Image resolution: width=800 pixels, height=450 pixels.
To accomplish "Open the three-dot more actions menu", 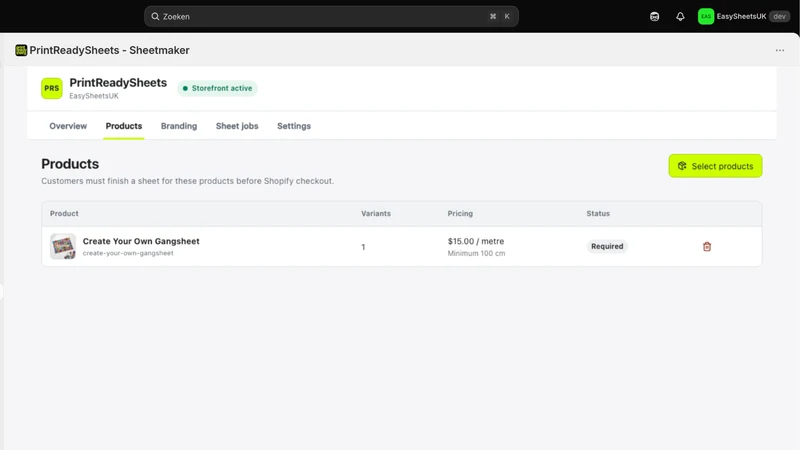I will (780, 50).
